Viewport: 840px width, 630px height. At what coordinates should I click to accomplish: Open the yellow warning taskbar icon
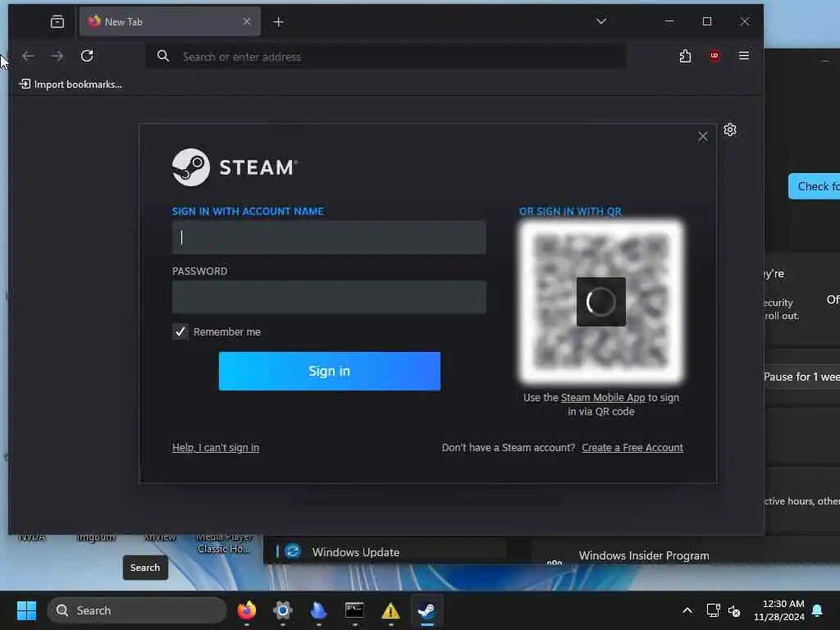pos(390,610)
